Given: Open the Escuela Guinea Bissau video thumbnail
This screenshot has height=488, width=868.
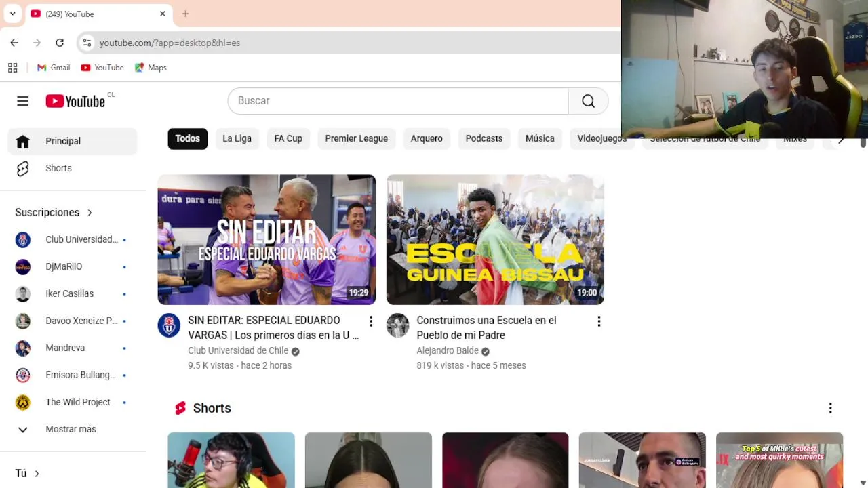Looking at the screenshot, I should pyautogui.click(x=495, y=240).
